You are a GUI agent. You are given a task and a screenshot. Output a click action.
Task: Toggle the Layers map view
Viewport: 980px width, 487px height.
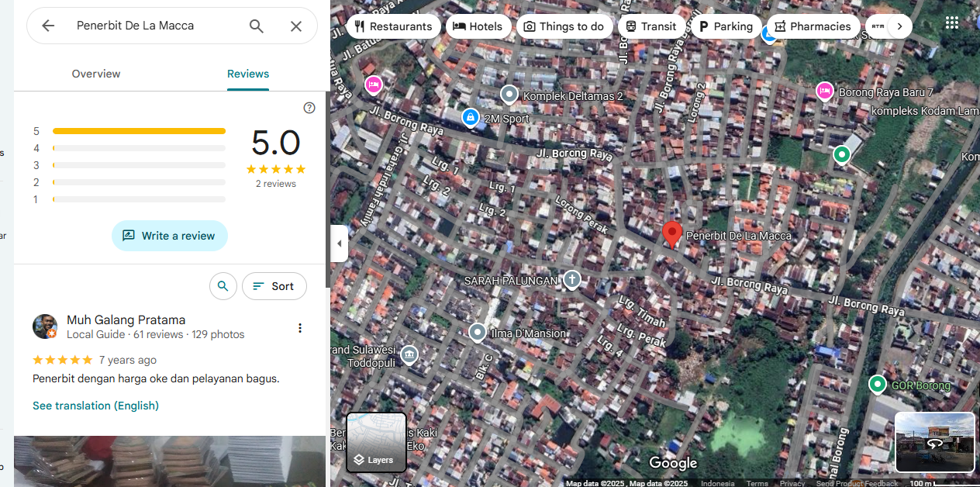[x=376, y=443]
